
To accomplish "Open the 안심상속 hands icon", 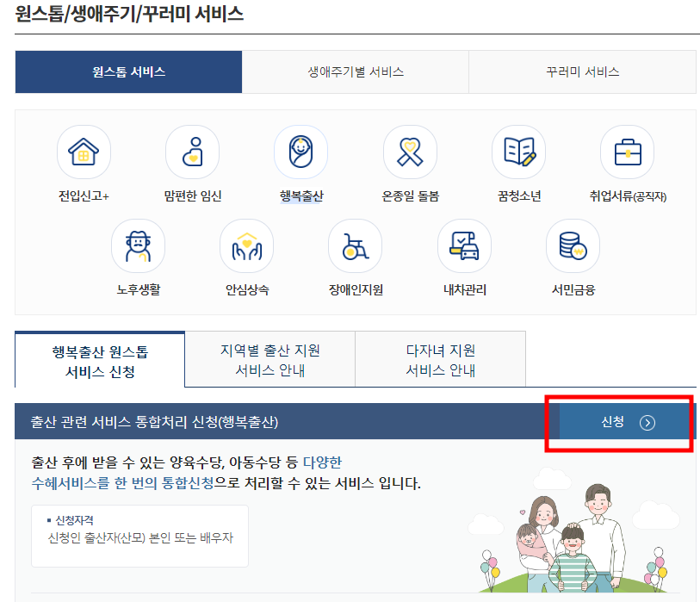I will (246, 247).
